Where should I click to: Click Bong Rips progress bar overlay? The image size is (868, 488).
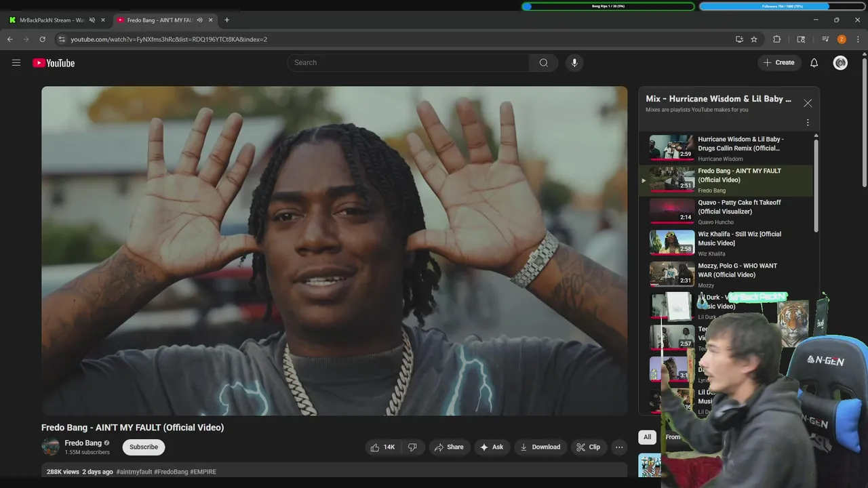pyautogui.click(x=608, y=7)
